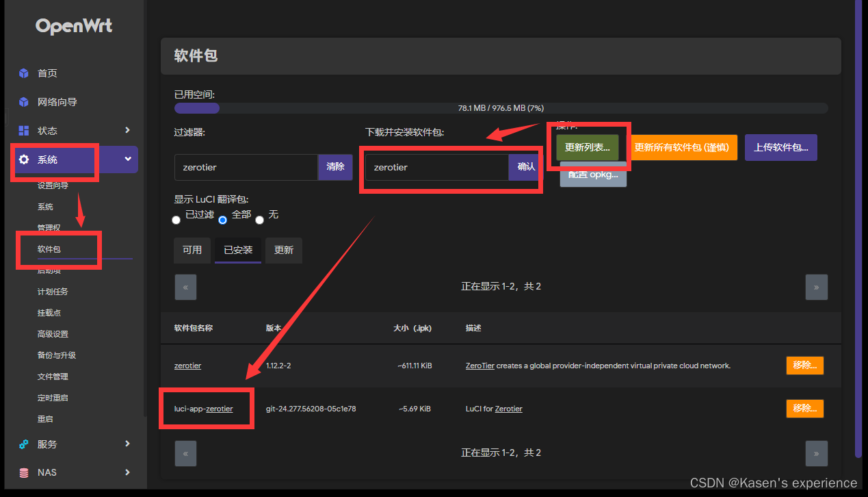Open the Zerotier link in LuCI description
The width and height of the screenshot is (868, 497).
(508, 409)
